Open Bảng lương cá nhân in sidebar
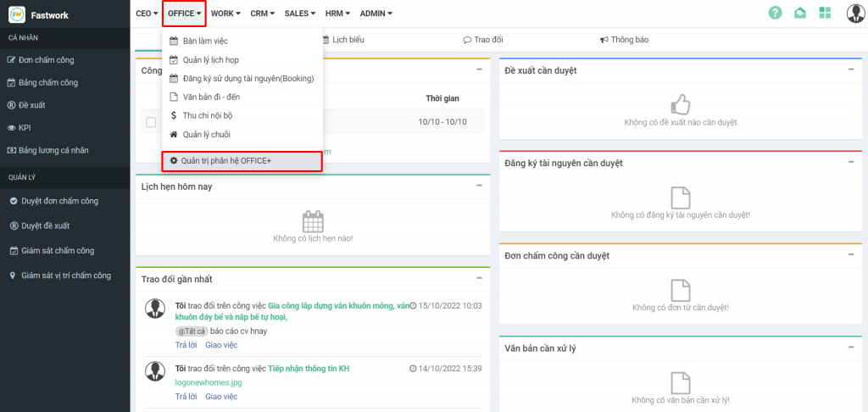Image resolution: width=868 pixels, height=412 pixels. (53, 151)
